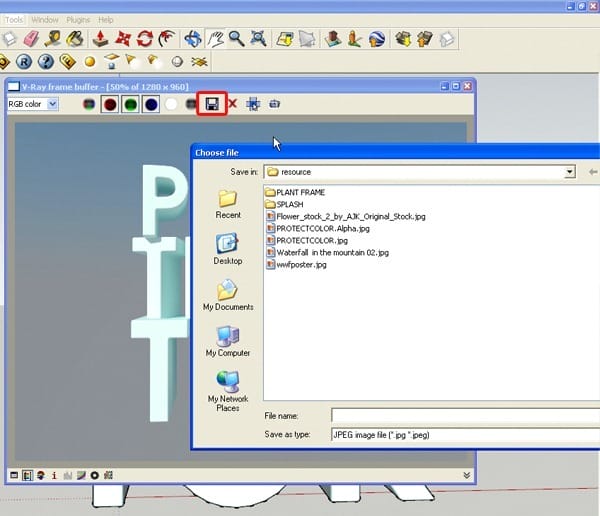
Task: Select the Tape Measure tool
Action: [53, 39]
